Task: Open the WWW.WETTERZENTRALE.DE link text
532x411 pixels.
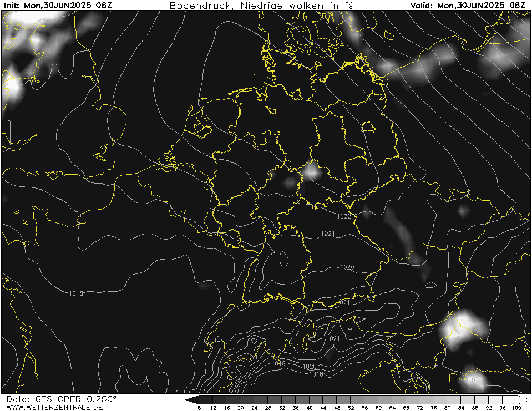Action: click(54, 407)
